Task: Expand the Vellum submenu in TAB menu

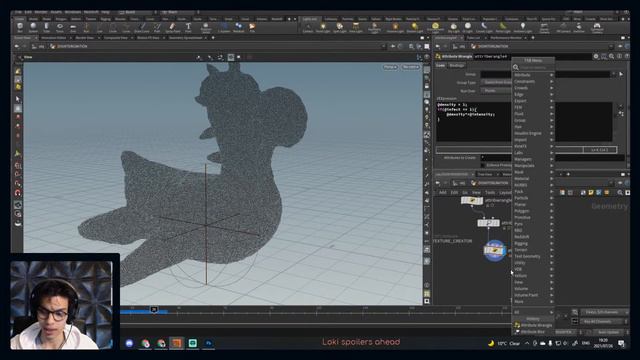Action: 533,276
